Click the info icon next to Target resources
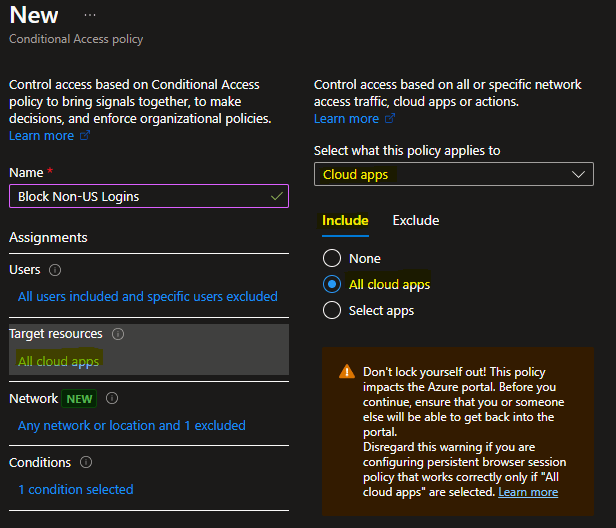This screenshot has width=616, height=528. 118,334
